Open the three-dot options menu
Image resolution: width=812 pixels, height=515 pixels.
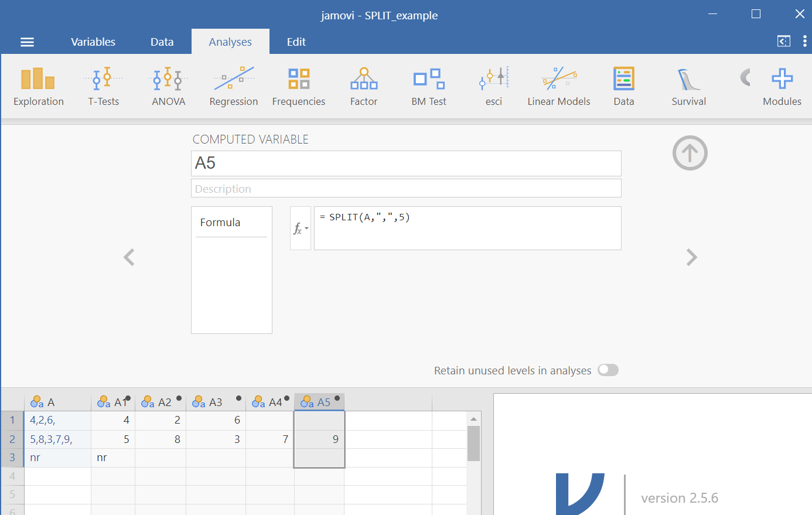[805, 42]
